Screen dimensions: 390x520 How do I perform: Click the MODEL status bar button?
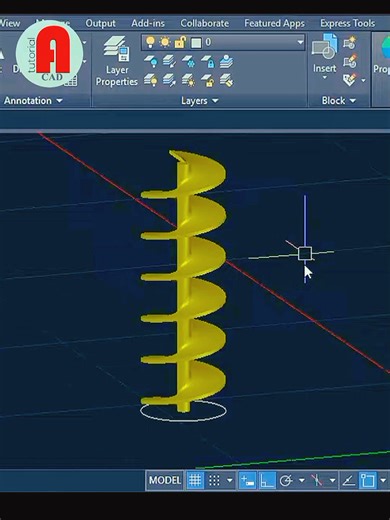point(165,480)
